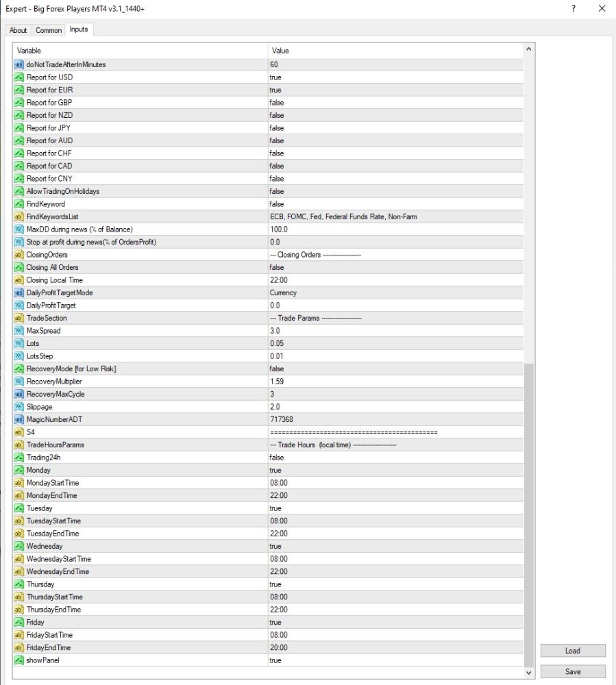Click the Load button
This screenshot has width=616, height=685.
tap(573, 651)
